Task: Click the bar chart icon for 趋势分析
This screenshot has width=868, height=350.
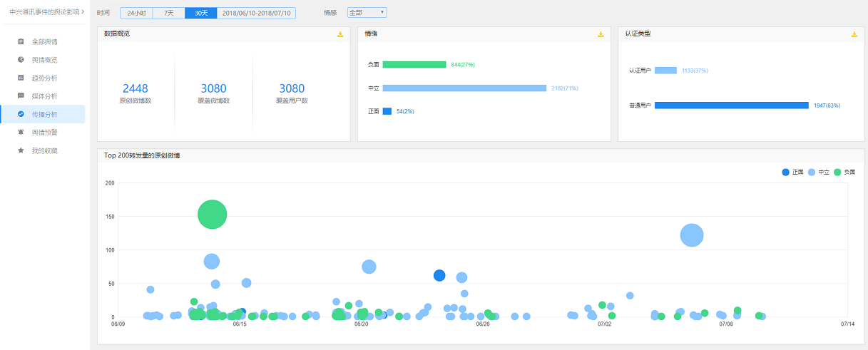Action: 21,78
